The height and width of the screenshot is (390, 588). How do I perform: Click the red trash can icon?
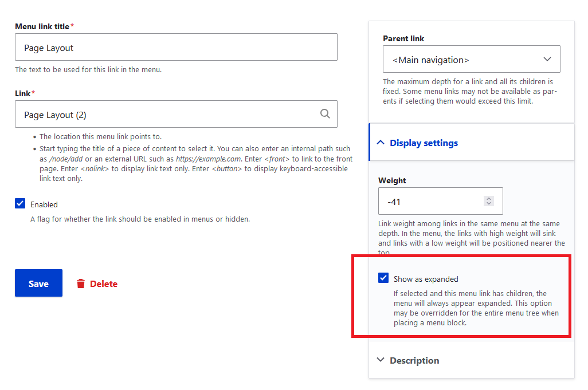tap(81, 283)
